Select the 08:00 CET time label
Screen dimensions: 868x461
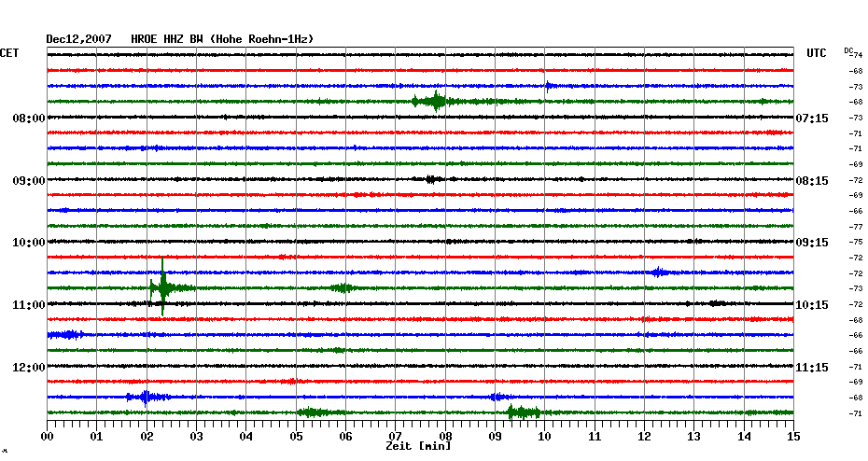click(x=29, y=119)
